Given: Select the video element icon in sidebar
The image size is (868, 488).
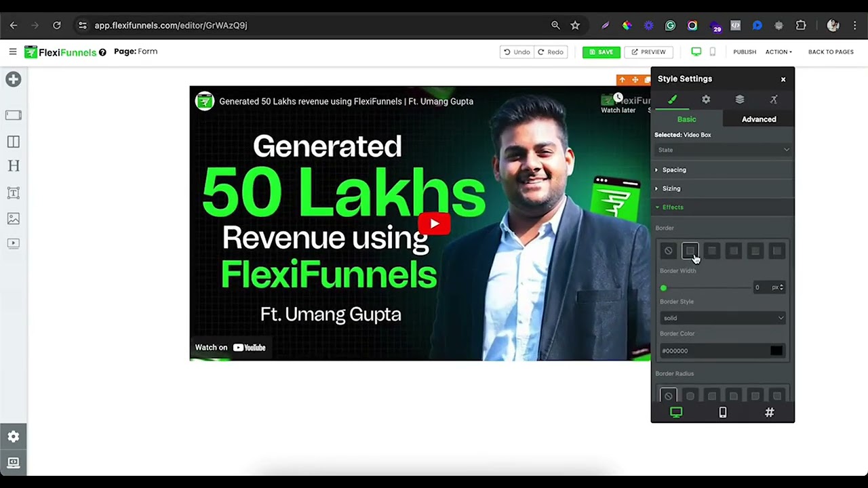Looking at the screenshot, I should pyautogui.click(x=13, y=243).
